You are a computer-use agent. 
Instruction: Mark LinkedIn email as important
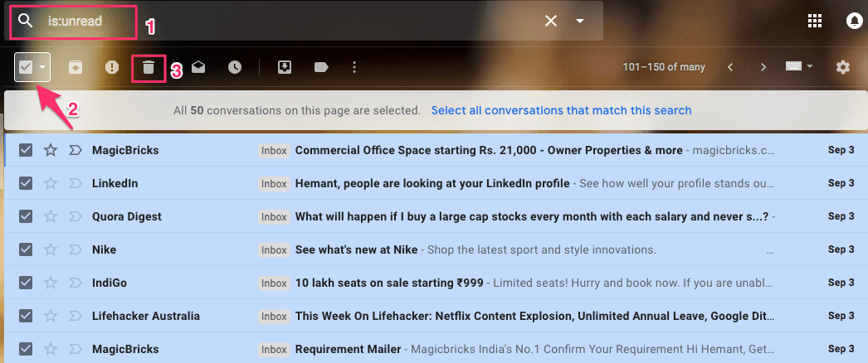76,183
